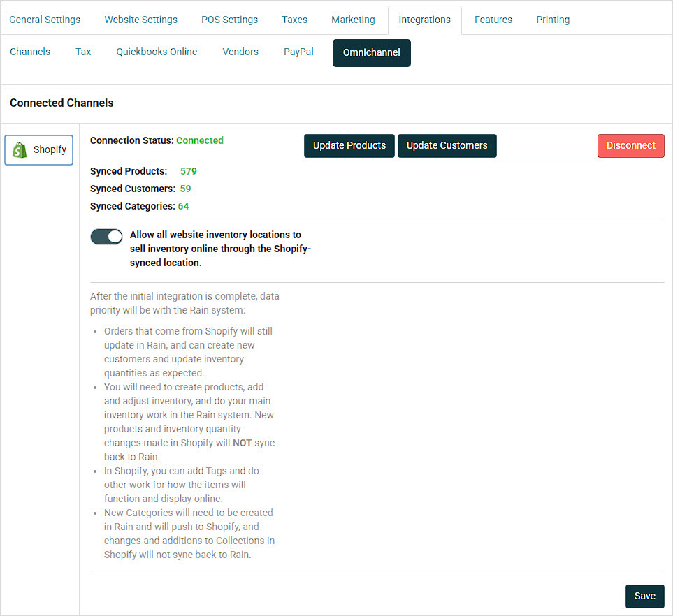Click the Connected Channels heading
This screenshot has width=673, height=616.
[x=61, y=103]
